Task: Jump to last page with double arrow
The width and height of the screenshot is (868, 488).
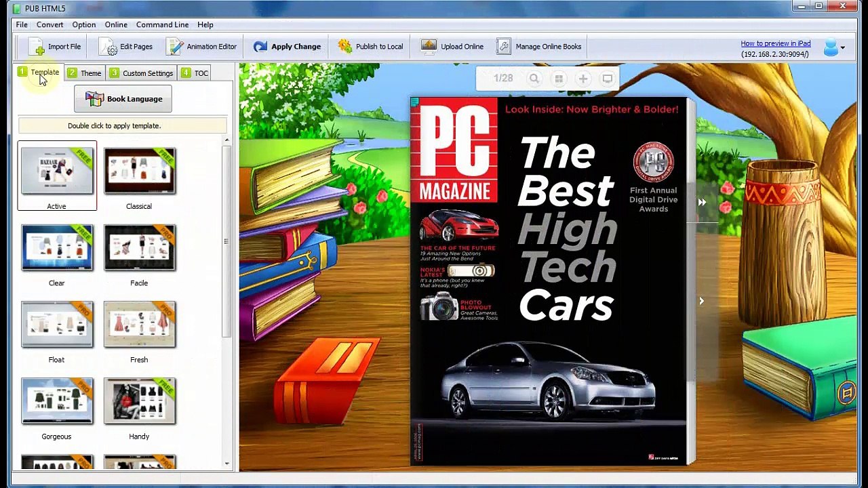Action: (x=702, y=202)
